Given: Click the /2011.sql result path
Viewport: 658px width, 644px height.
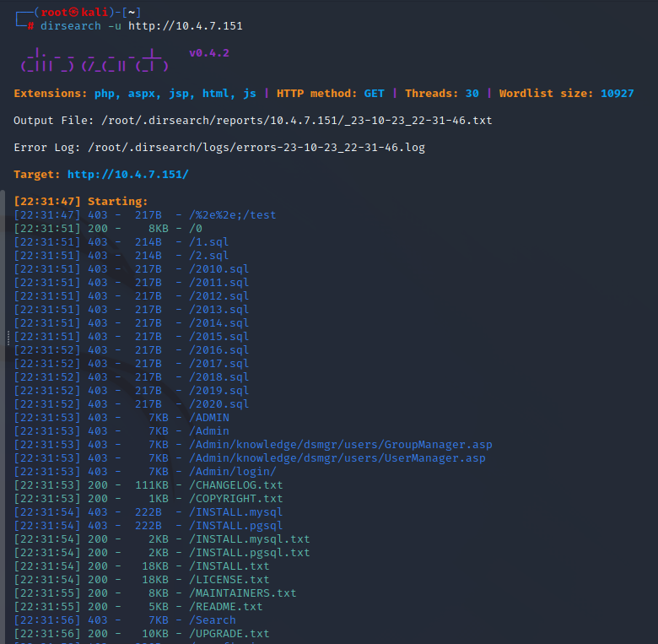Looking at the screenshot, I should point(219,282).
